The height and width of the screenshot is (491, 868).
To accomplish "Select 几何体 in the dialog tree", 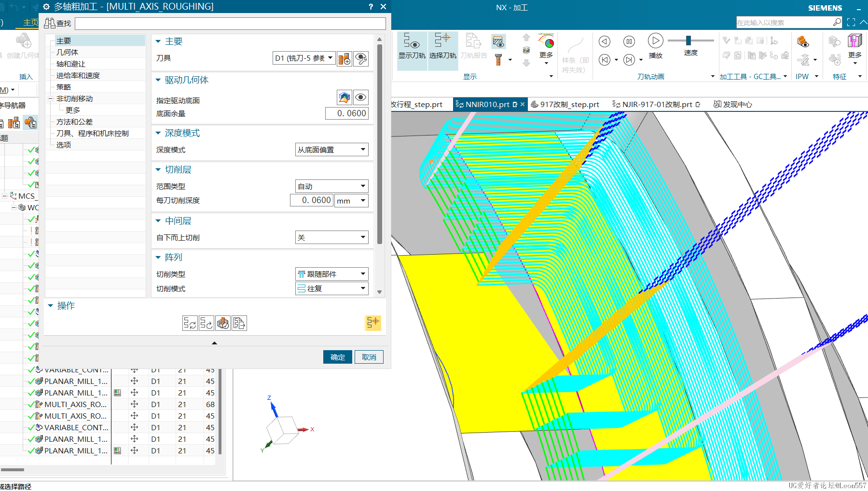I will coord(67,52).
